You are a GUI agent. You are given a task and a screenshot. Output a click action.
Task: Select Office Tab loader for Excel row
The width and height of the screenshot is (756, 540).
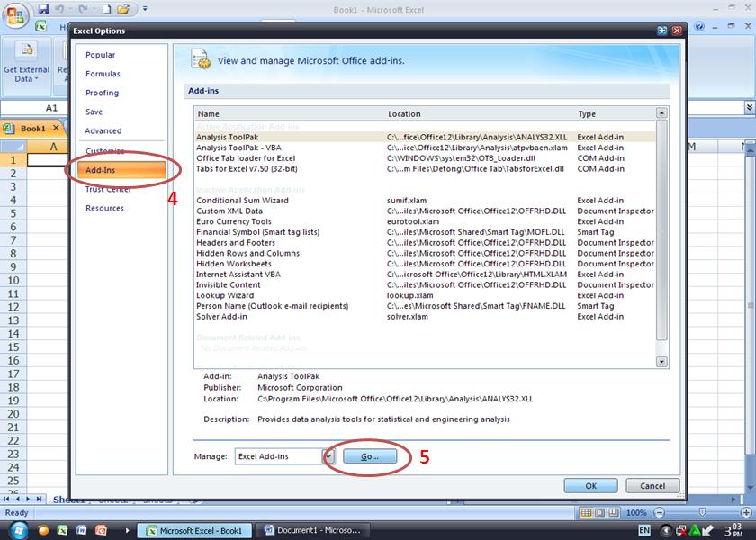pos(425,158)
